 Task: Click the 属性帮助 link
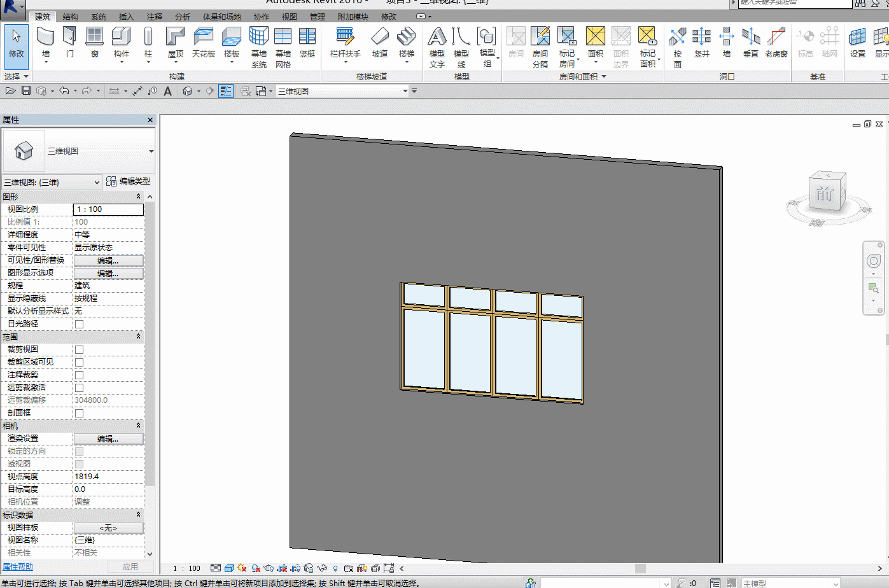click(x=18, y=567)
